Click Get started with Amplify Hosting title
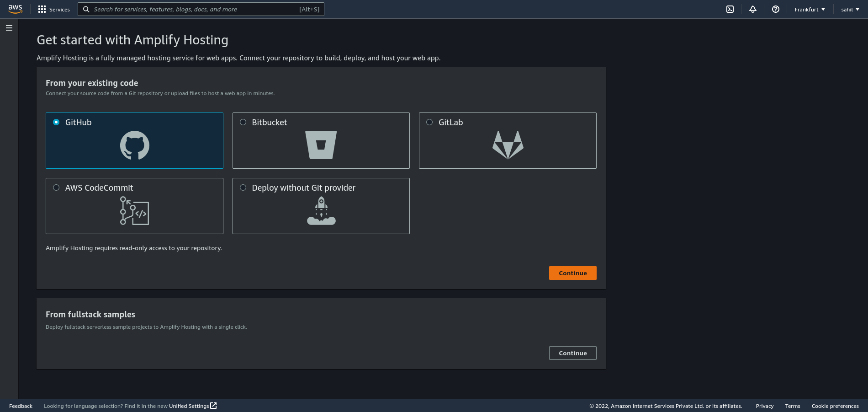 tap(132, 40)
